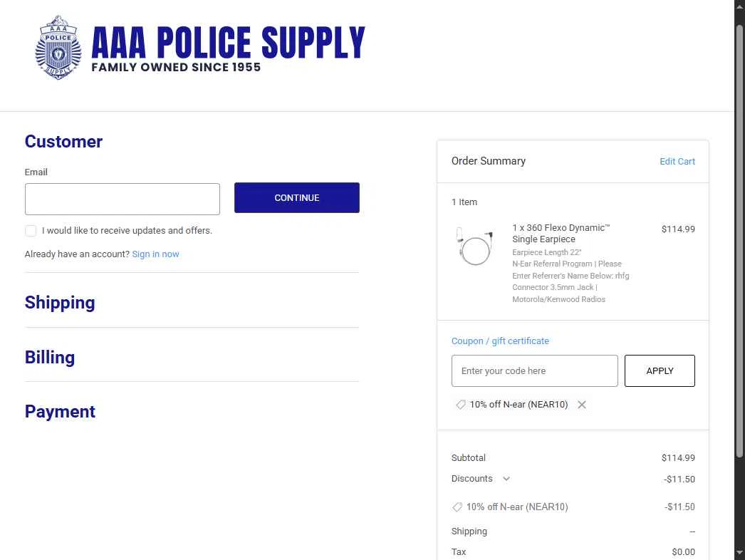Screen dimensions: 745x560
Task: Enable receive updates and offers checkbox
Action: pos(31,231)
